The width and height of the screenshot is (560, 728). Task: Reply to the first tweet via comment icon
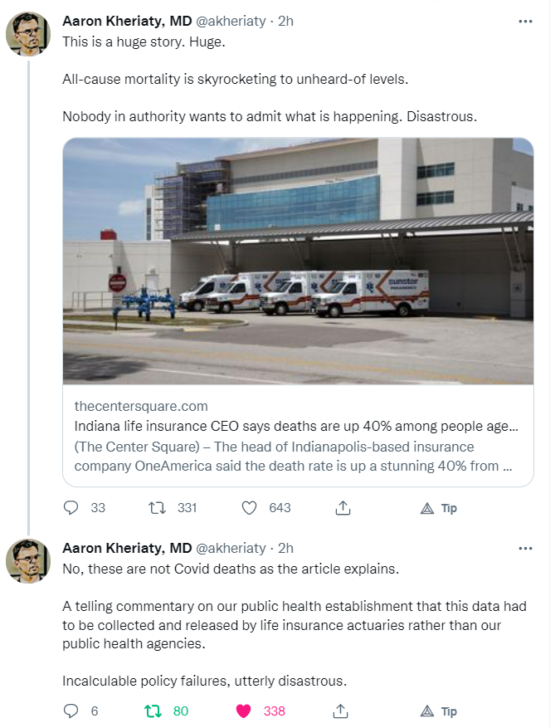tap(71, 508)
